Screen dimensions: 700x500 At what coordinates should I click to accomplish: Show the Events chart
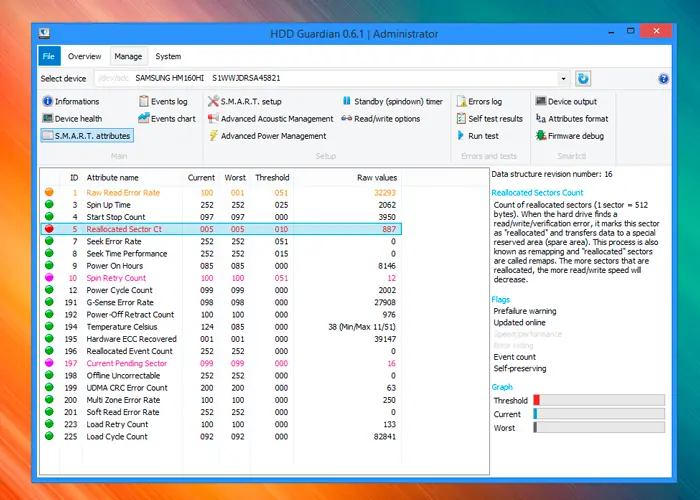[x=167, y=119]
